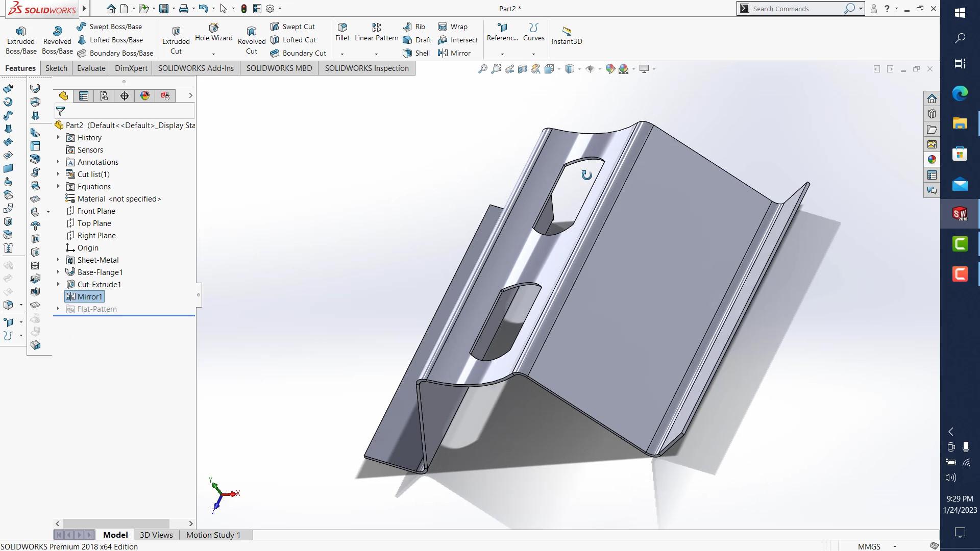Open the Shell feature tool

point(416,53)
